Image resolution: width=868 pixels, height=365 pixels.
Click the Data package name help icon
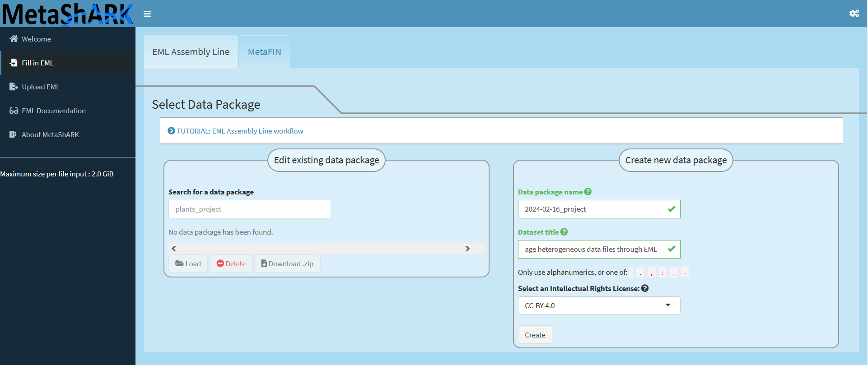(588, 192)
